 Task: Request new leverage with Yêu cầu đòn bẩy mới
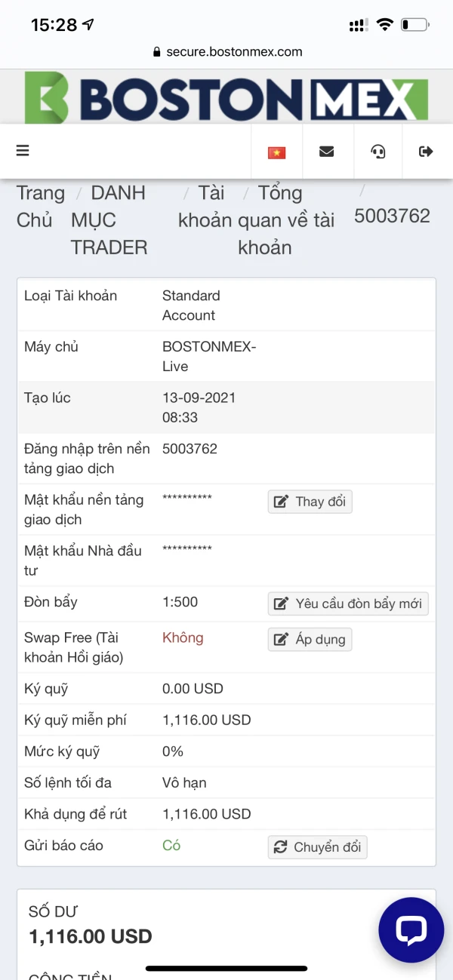(x=348, y=604)
